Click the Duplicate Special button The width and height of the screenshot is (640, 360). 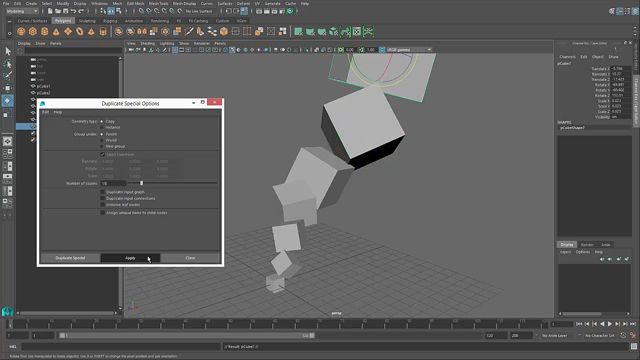click(x=70, y=258)
